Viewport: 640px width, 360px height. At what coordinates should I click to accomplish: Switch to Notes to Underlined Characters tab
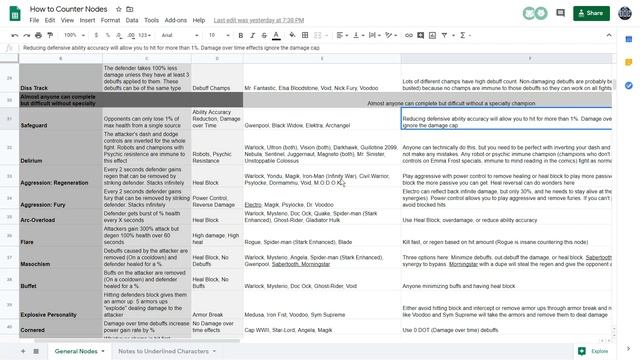pos(163,351)
